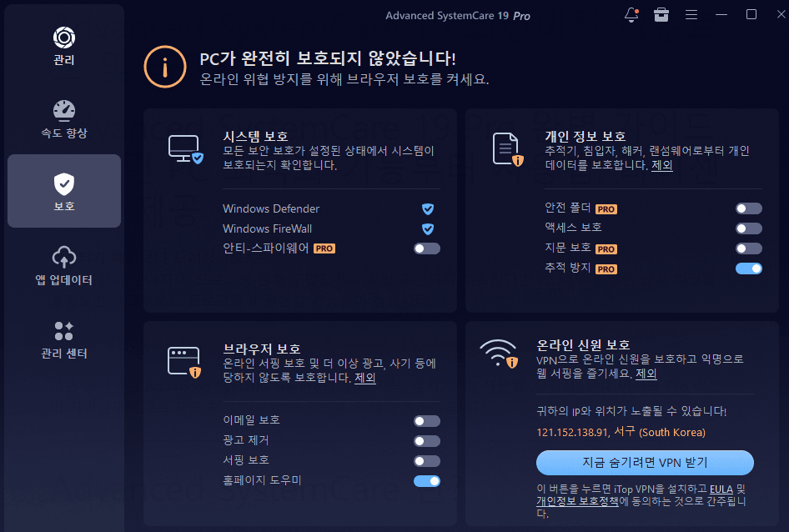
Task: Click 지금 숨기려면 VPN 받기 button
Action: (x=645, y=463)
